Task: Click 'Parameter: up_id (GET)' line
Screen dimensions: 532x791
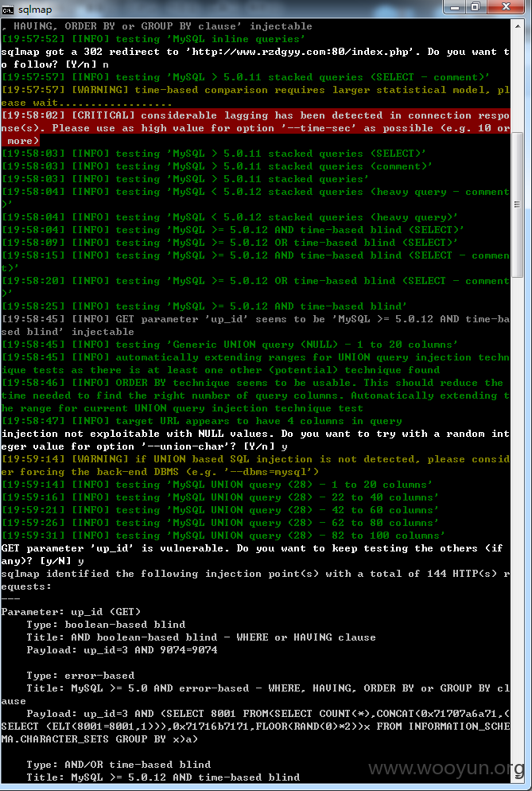Action: coord(71,612)
